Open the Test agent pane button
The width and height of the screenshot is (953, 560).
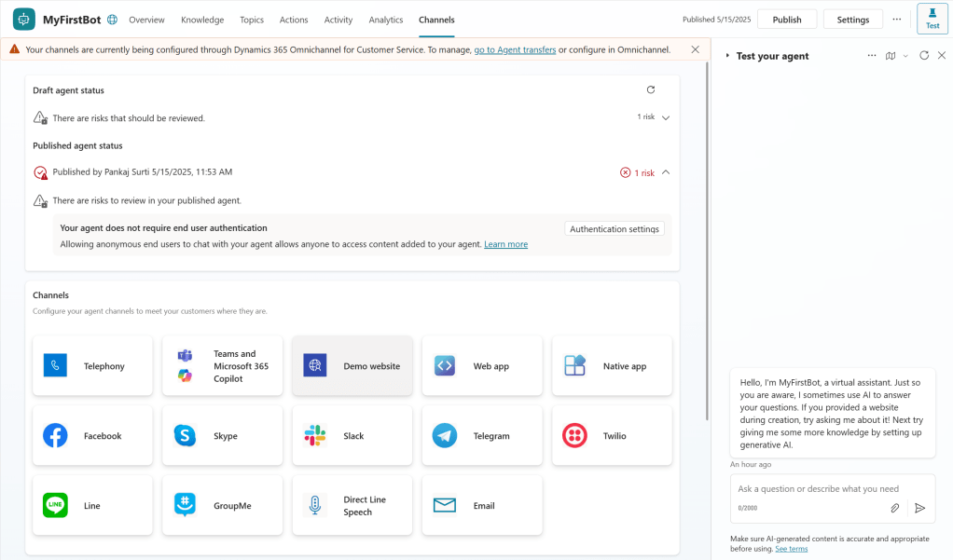click(x=932, y=19)
